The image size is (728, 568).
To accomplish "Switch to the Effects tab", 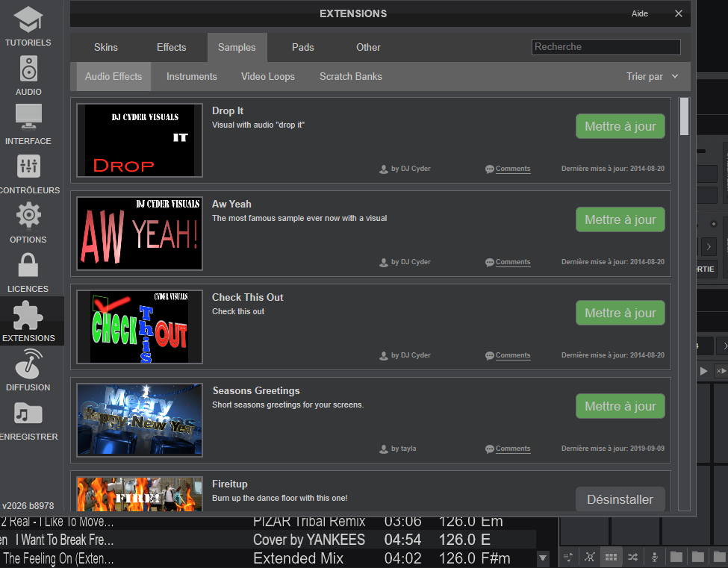I will [x=171, y=47].
